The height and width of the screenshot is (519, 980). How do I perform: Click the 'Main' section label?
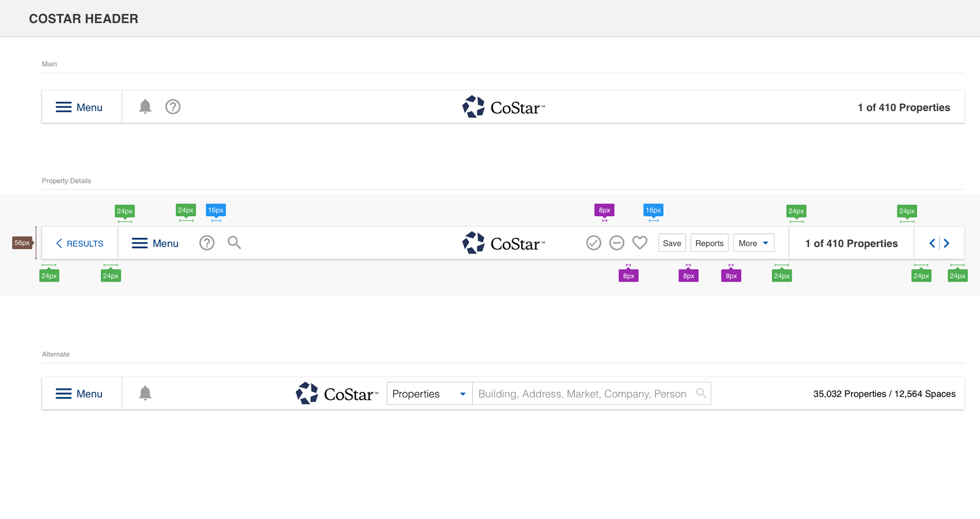50,64
